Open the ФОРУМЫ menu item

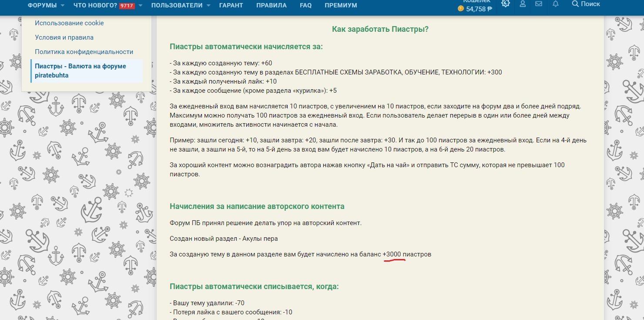42,5
